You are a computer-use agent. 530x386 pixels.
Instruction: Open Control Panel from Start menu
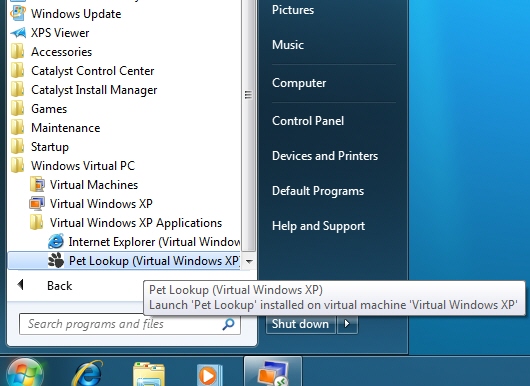click(308, 121)
